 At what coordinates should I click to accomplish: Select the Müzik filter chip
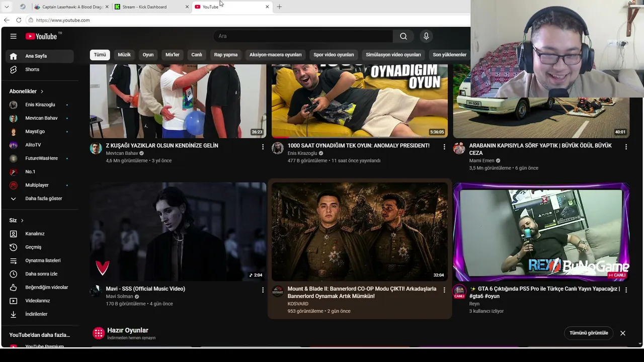point(124,55)
